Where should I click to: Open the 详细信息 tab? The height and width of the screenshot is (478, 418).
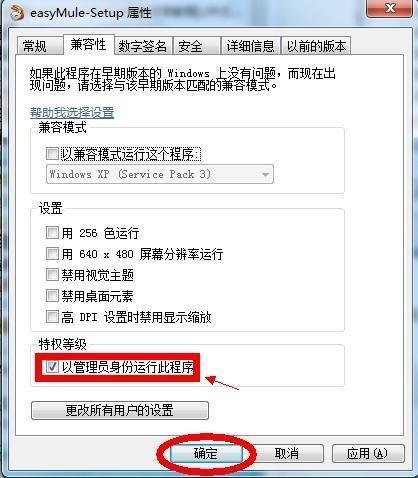[x=250, y=46]
